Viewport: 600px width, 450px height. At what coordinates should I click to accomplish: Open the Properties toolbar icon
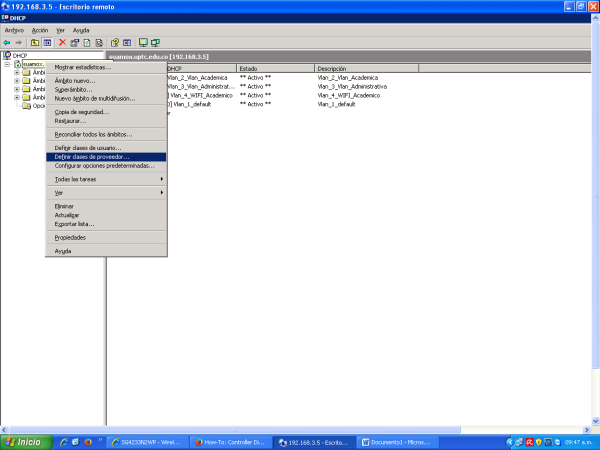coord(75,42)
